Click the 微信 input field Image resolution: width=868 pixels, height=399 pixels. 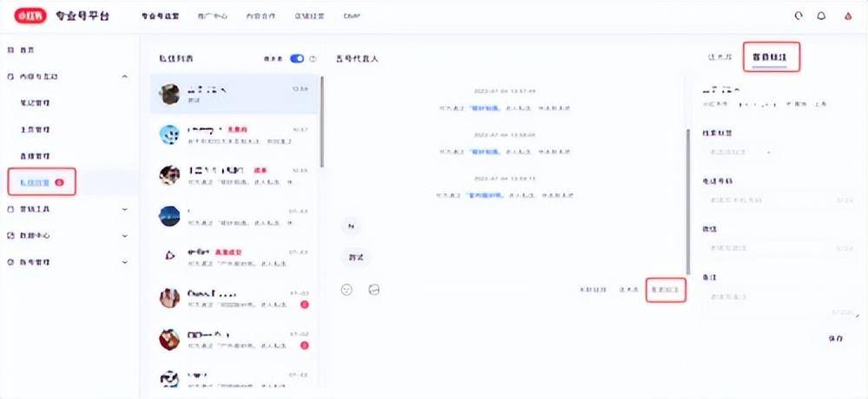pyautogui.click(x=780, y=248)
